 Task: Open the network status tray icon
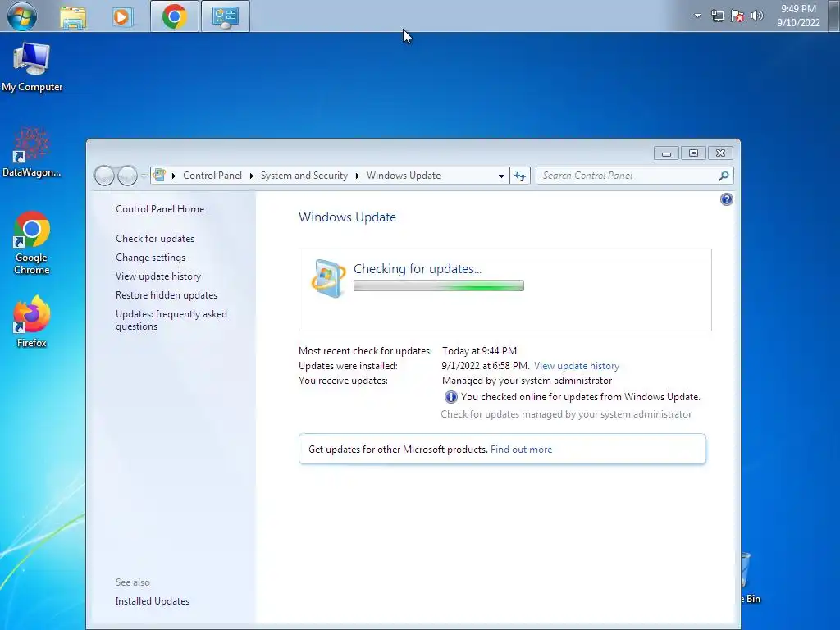(717, 16)
